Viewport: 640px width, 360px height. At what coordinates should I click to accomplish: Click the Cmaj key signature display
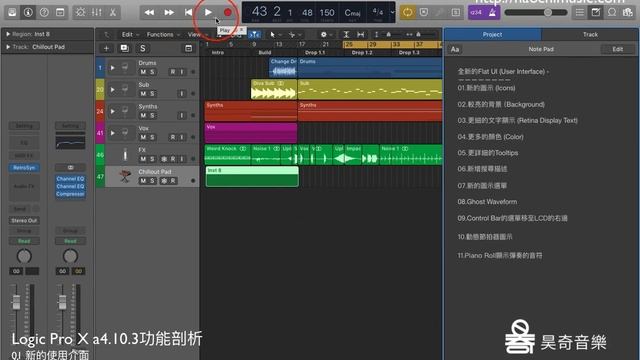tap(352, 13)
